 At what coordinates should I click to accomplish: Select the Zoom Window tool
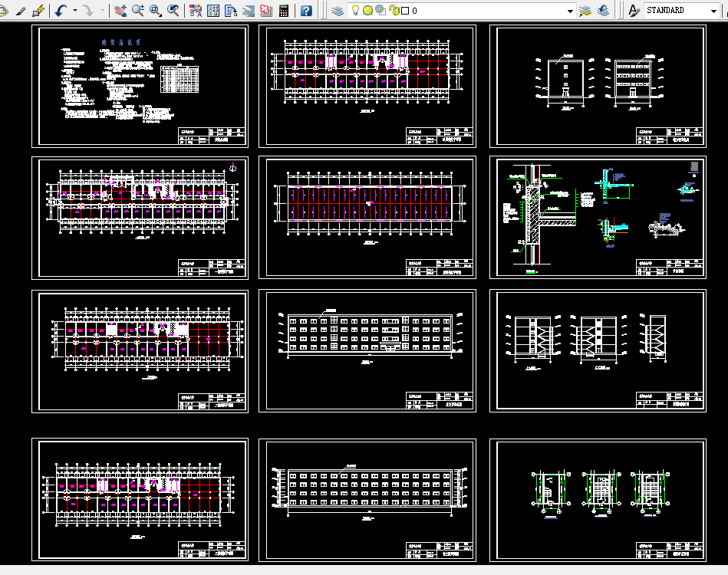point(156,10)
